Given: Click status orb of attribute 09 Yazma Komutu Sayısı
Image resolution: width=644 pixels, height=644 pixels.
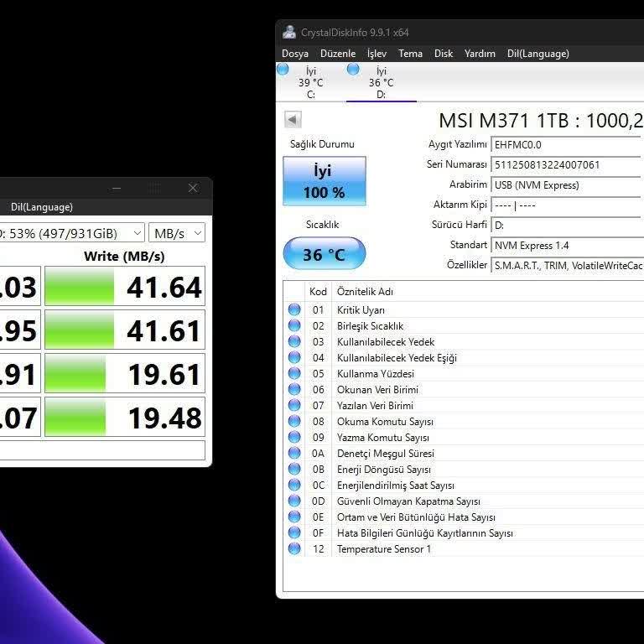Looking at the screenshot, I should [x=294, y=437].
